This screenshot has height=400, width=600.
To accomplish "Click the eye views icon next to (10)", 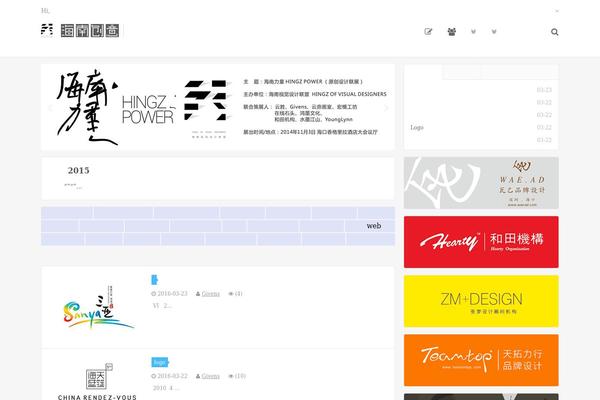I will 231,376.
